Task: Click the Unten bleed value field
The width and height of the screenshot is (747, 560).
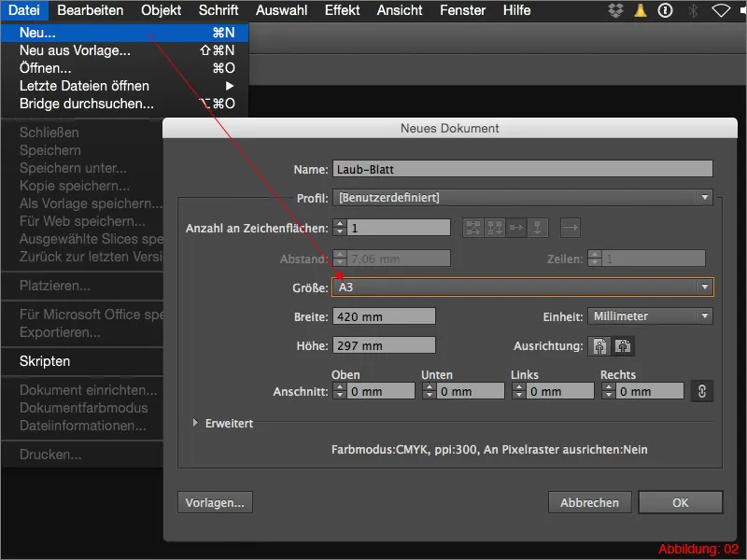Action: tap(471, 391)
